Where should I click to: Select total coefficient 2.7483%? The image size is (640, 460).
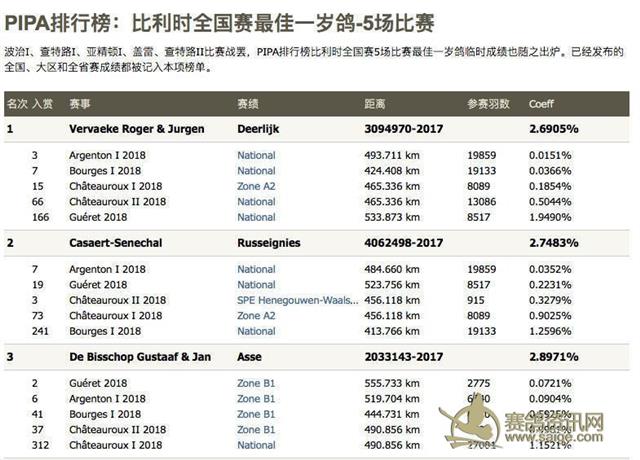[554, 243]
